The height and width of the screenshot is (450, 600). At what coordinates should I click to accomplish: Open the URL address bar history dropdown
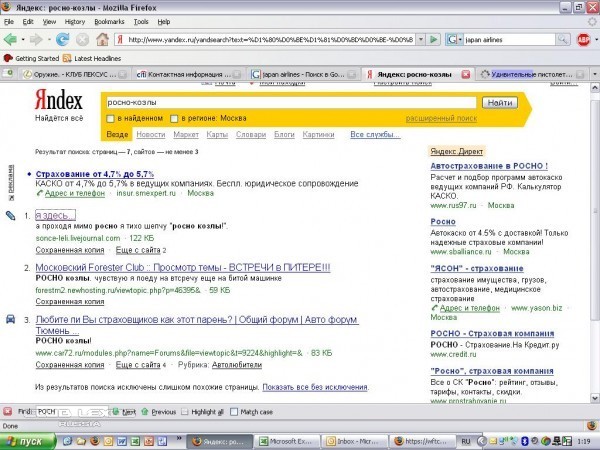(436, 40)
